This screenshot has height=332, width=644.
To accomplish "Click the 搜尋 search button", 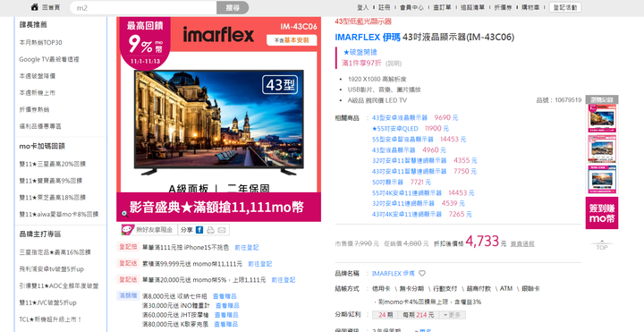I will 233,7.
